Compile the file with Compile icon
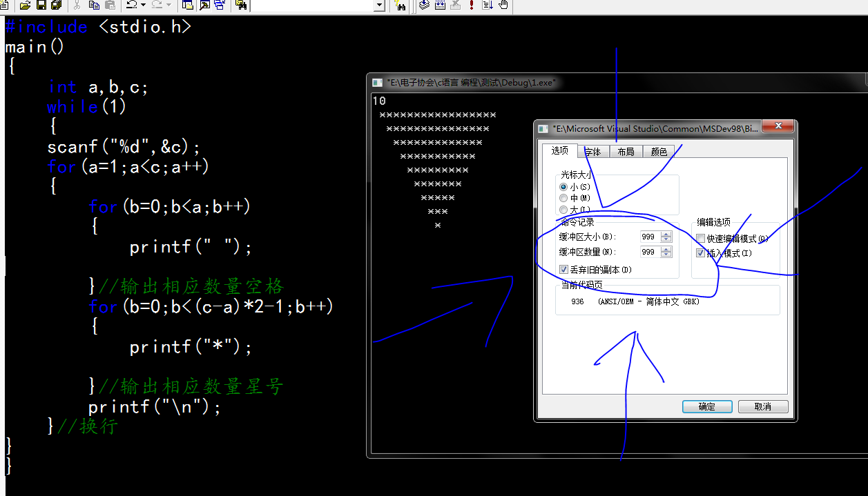The height and width of the screenshot is (496, 868). pyautogui.click(x=424, y=6)
